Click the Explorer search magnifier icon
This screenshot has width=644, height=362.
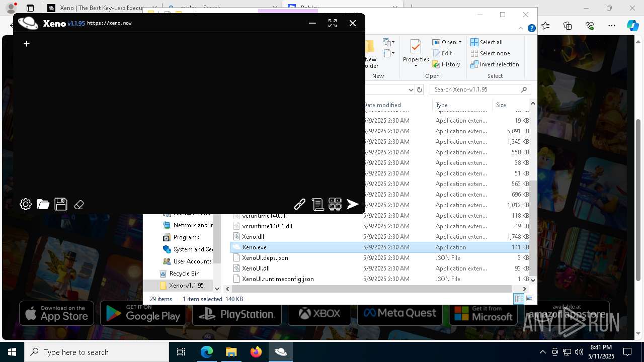point(524,89)
